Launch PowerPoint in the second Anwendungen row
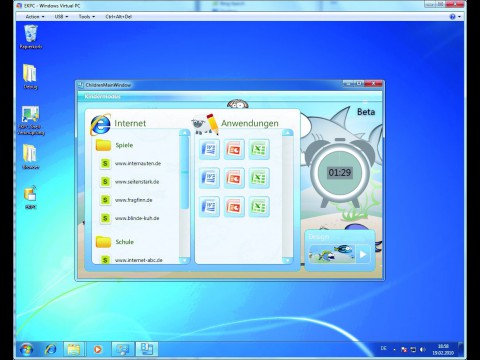 pyautogui.click(x=234, y=178)
